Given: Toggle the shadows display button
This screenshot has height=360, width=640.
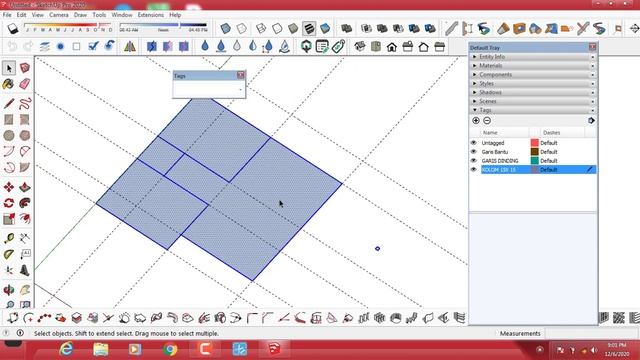Looking at the screenshot, I should coord(13,28).
